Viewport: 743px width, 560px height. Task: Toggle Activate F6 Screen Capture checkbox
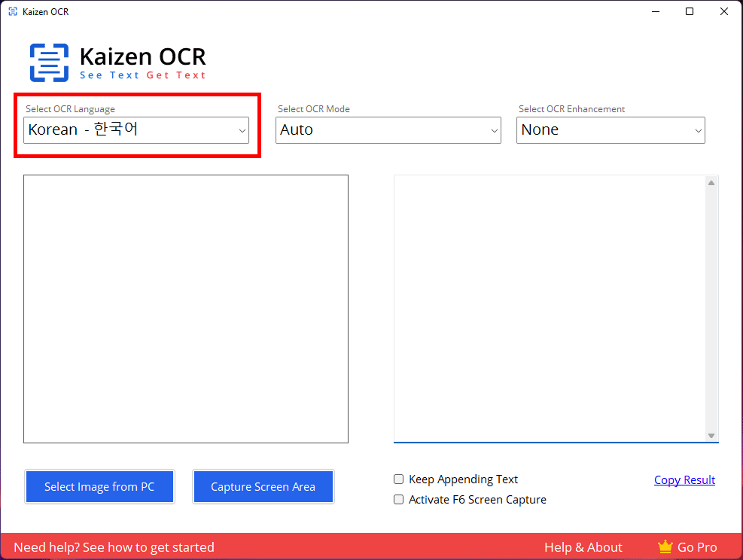point(399,500)
